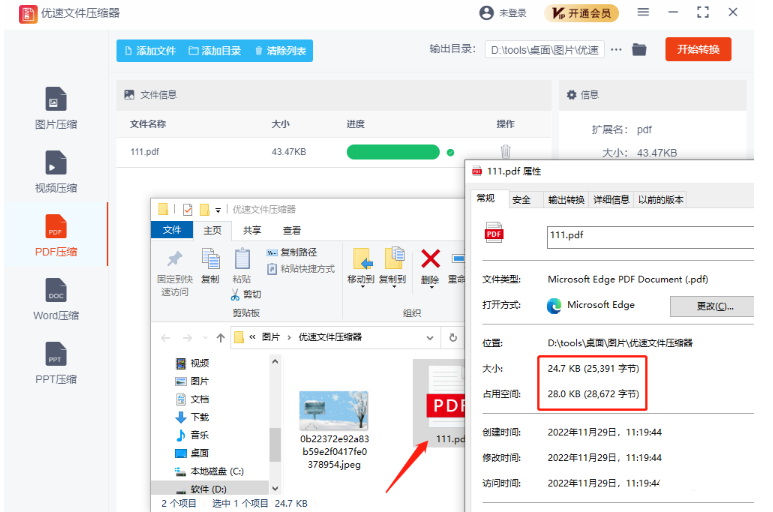Click 添加目录 button
This screenshot has height=512, width=773.
pos(215,51)
